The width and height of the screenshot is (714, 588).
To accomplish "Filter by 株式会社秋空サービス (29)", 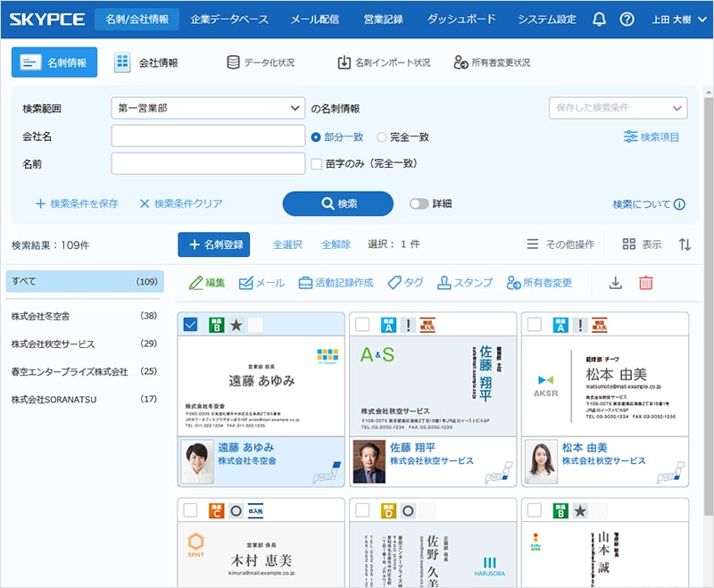I will tap(84, 344).
